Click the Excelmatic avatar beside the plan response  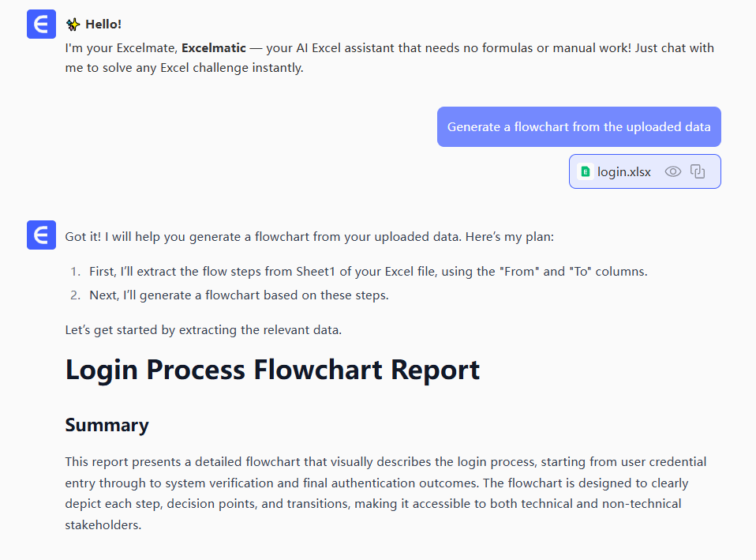pyautogui.click(x=41, y=235)
